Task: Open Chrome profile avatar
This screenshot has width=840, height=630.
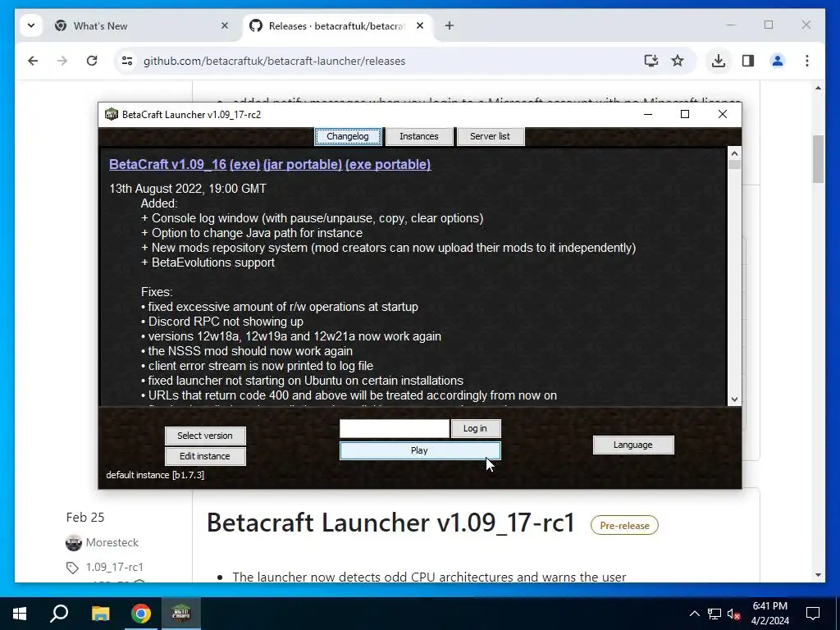Action: coord(778,61)
